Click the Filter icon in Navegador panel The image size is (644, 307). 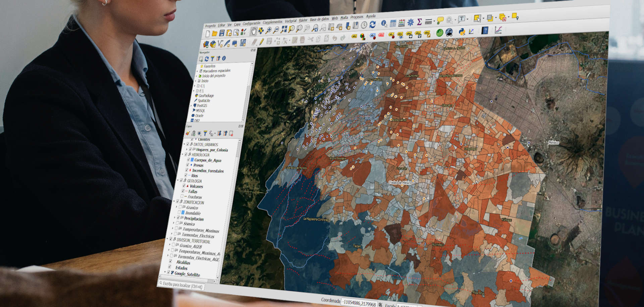coord(212,58)
